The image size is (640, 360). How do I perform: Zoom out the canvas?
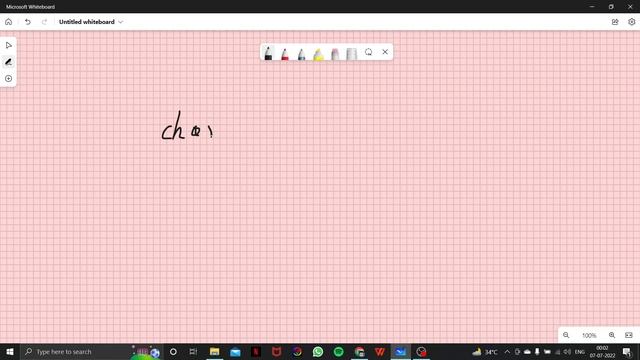[x=566, y=335]
